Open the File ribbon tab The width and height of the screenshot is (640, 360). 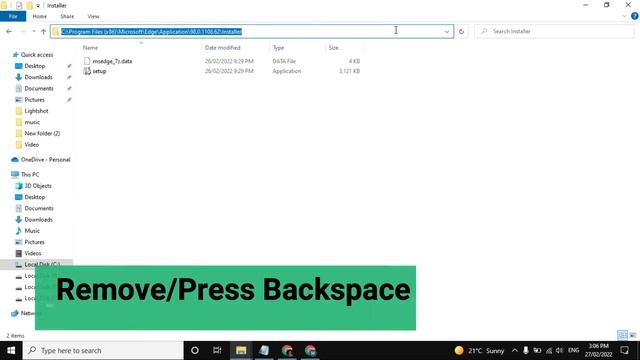point(13,16)
